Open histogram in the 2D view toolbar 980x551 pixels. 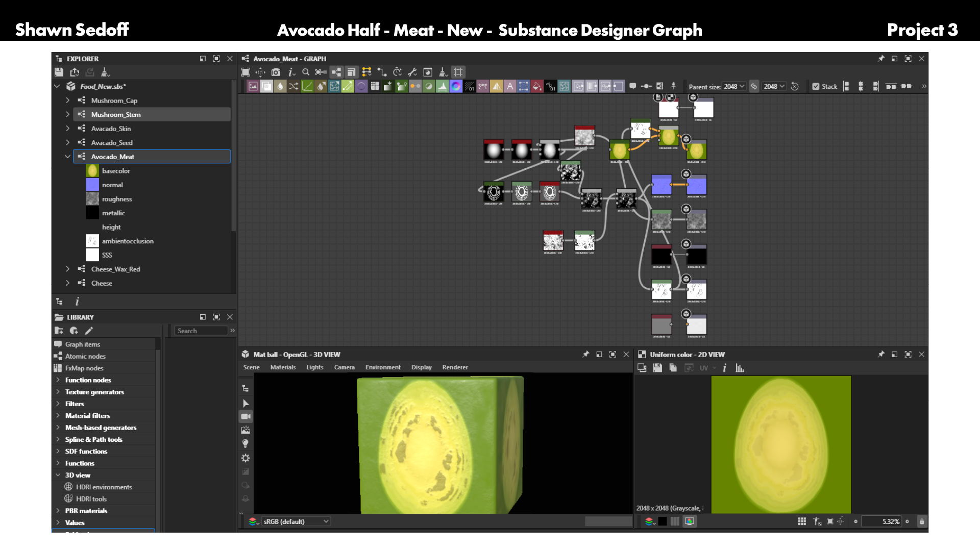[740, 368]
